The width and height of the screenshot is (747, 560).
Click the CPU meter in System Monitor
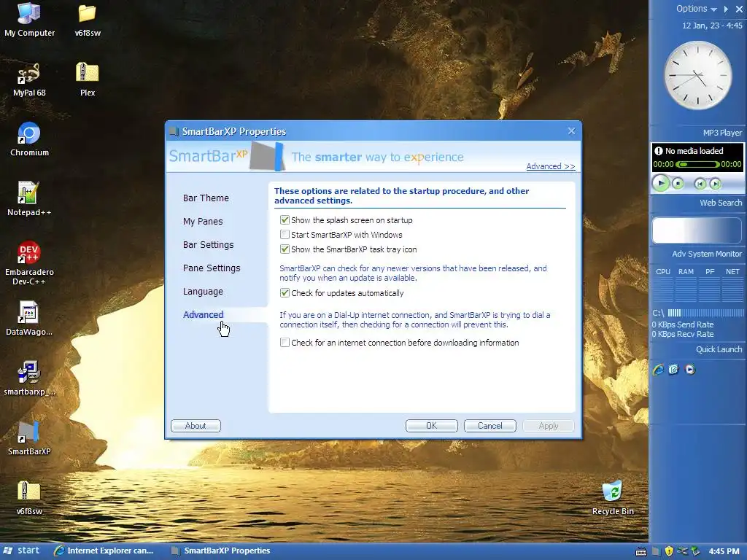(x=662, y=290)
